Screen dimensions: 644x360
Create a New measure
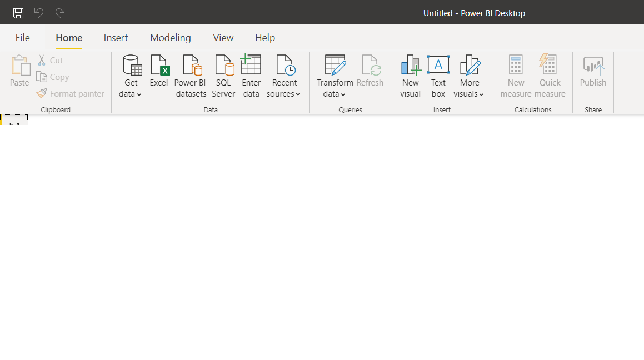click(516, 76)
